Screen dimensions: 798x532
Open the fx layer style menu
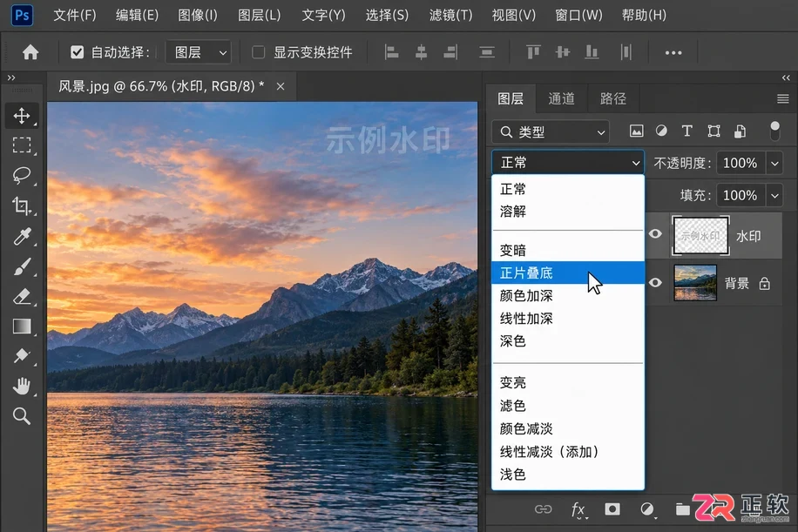coord(578,509)
